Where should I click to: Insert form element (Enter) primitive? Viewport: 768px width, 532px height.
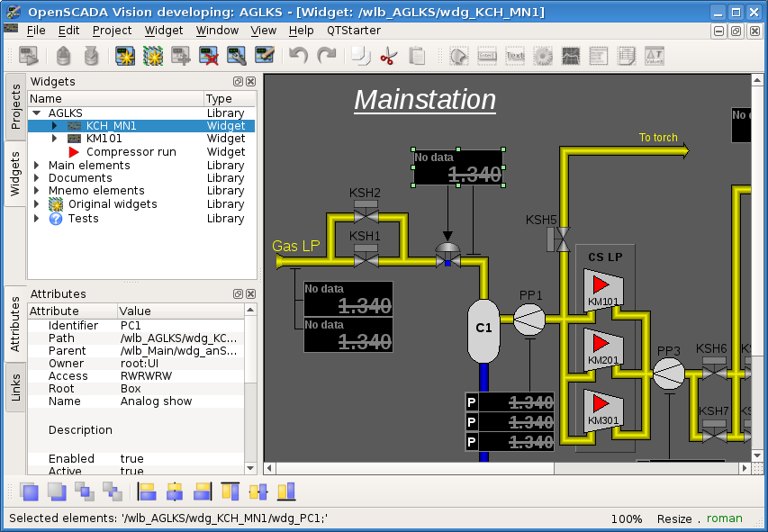point(487,56)
